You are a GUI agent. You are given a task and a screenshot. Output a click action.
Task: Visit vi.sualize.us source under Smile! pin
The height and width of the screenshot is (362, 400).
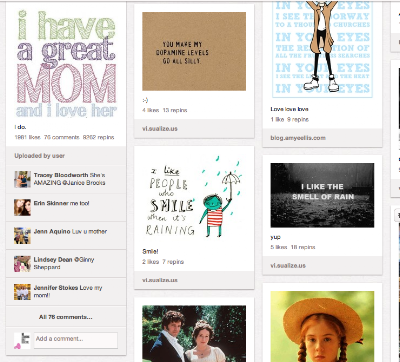160,280
